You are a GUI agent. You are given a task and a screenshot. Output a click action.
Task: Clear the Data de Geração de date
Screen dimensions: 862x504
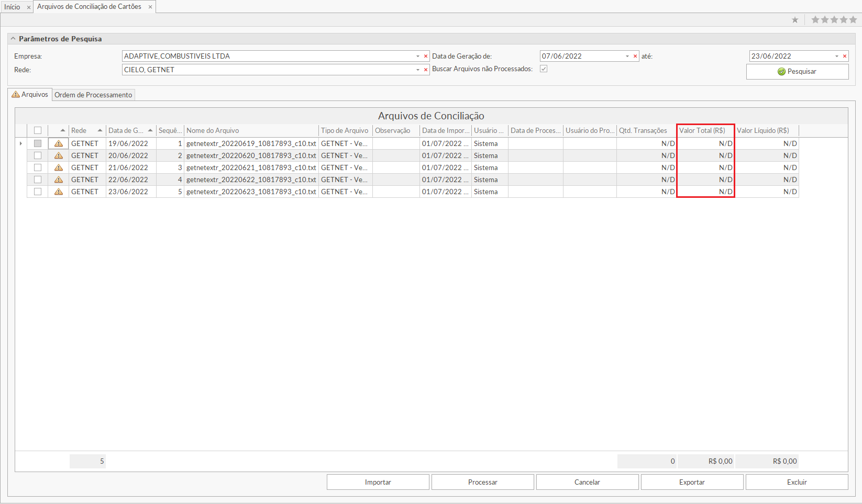click(635, 56)
